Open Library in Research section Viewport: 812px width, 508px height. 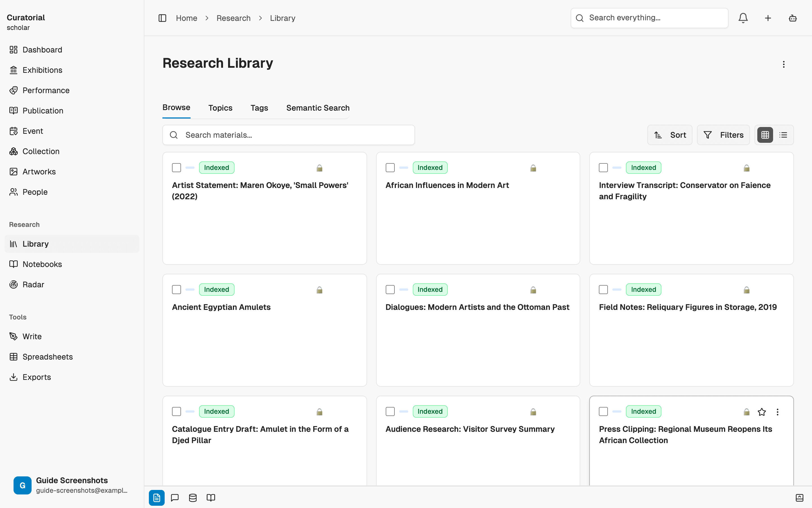72,244
